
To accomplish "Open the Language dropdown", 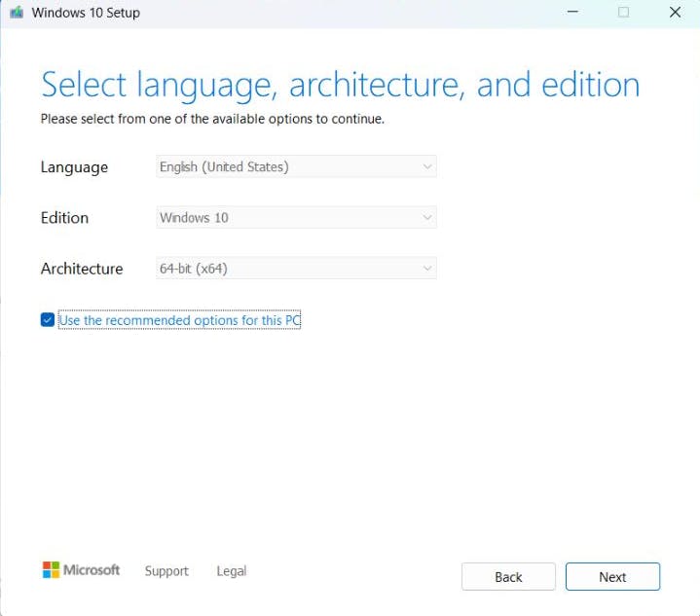I will pos(296,166).
